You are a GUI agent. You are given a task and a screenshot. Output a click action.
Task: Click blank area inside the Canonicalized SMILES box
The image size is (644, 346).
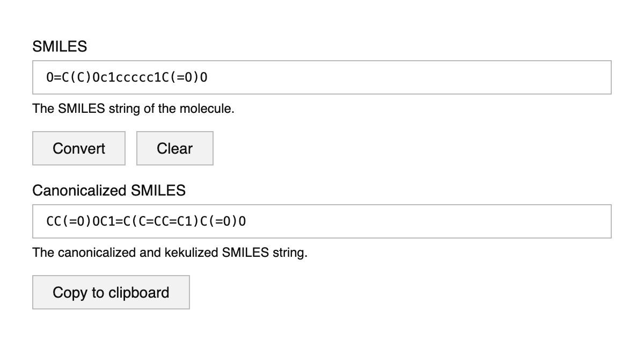click(x=429, y=221)
